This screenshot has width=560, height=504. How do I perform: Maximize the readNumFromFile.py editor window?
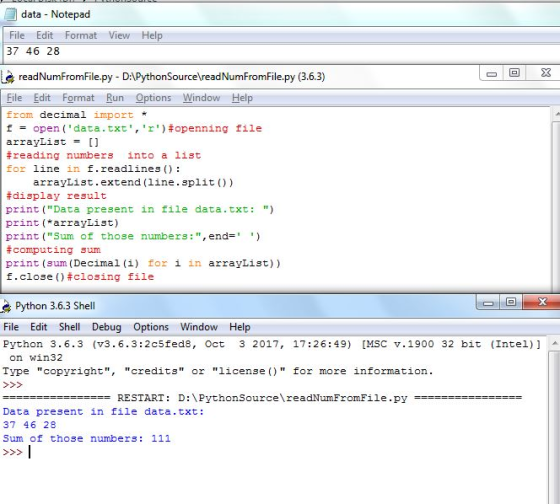point(514,73)
